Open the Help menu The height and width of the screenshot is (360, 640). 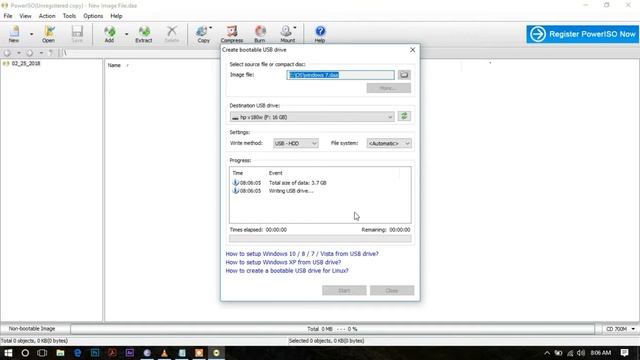pyautogui.click(x=116, y=16)
